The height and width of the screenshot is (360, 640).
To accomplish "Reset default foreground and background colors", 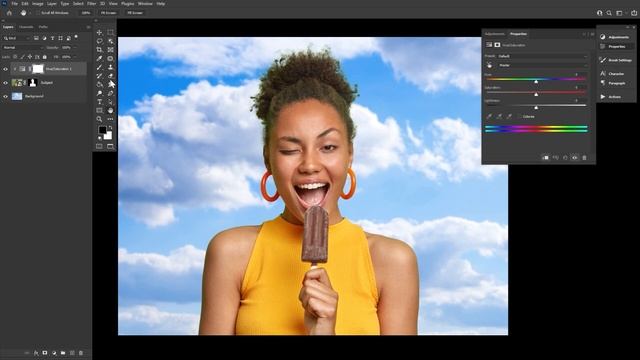I will point(100,138).
